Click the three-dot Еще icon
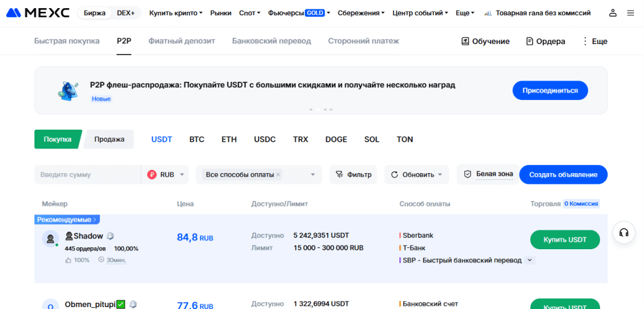 (586, 41)
